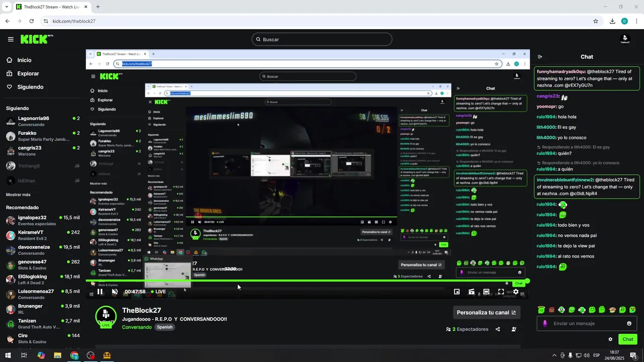The height and width of the screenshot is (362, 644).
Task: Toggle theater mode in player
Action: click(486, 292)
